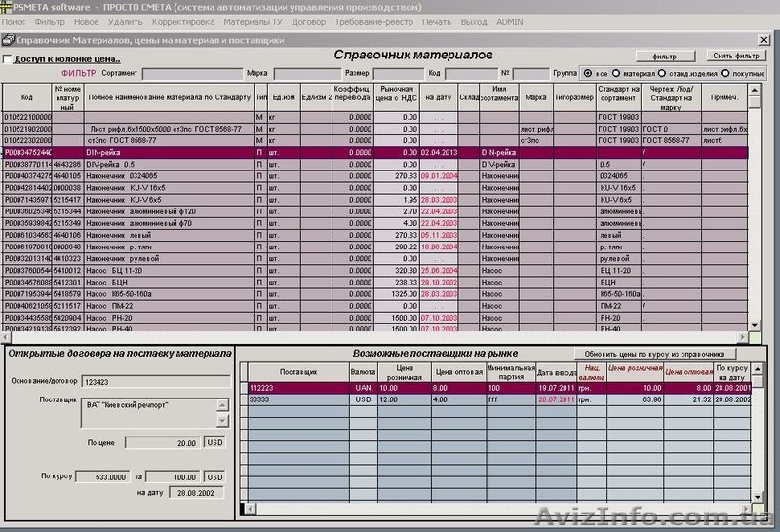This screenshot has height=532, width=780.
Task: Click the Печать menu item
Action: coord(437,20)
